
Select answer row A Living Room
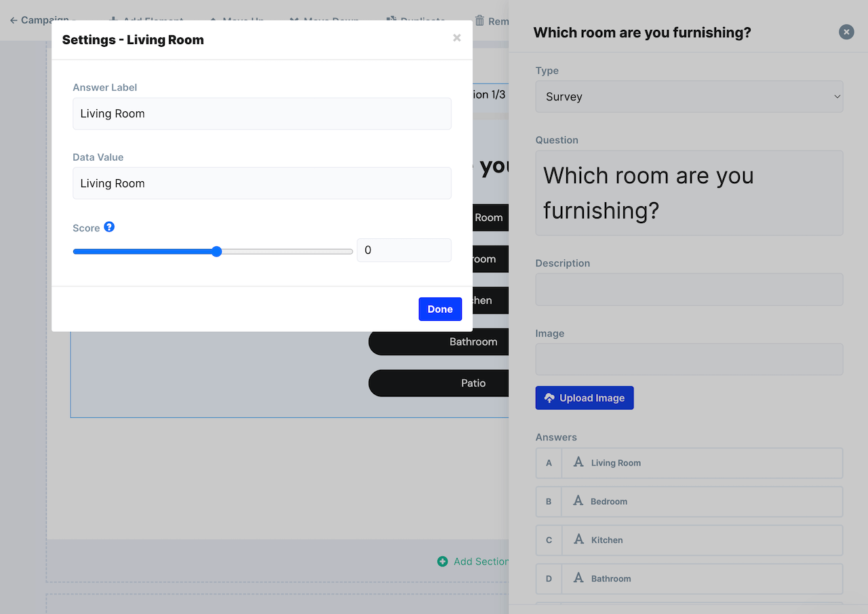click(689, 463)
